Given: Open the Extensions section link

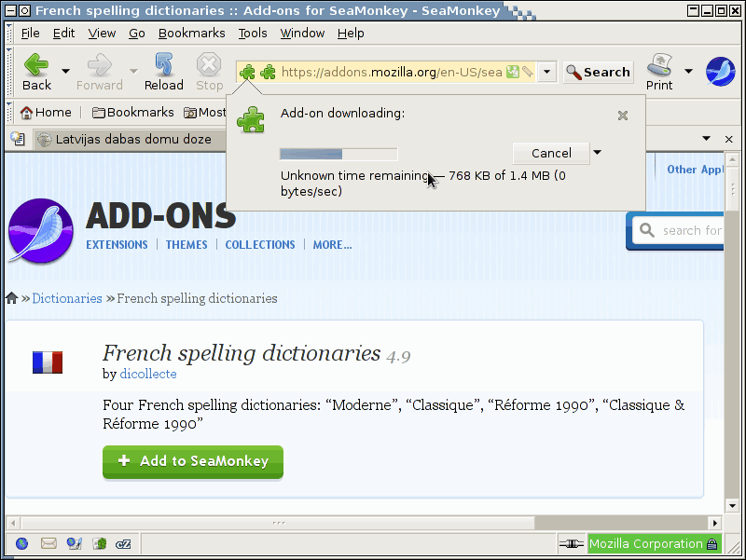Looking at the screenshot, I should pos(117,245).
